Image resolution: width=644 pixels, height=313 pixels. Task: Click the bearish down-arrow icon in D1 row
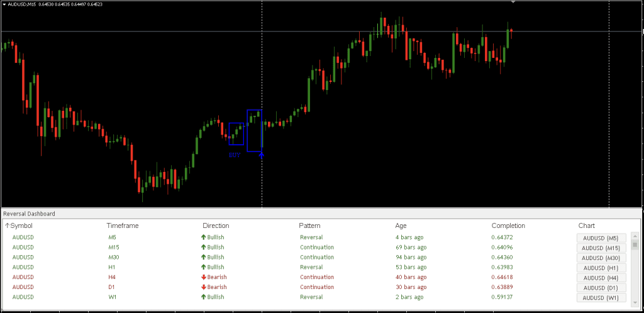coord(203,287)
